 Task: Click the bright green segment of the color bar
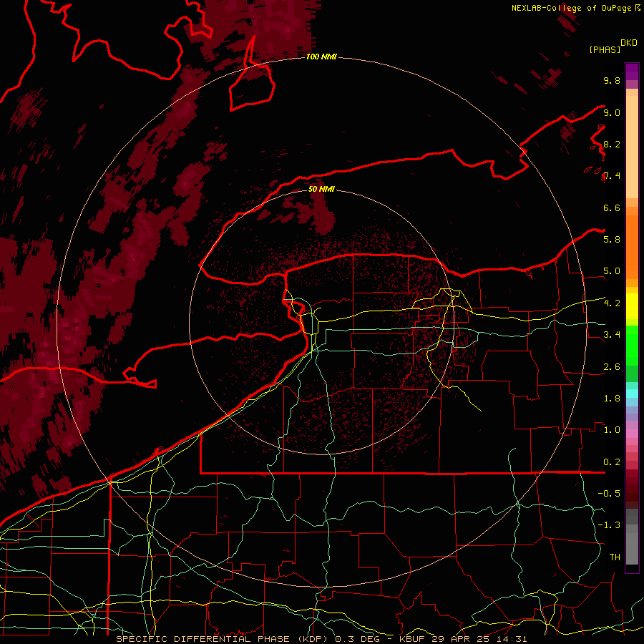(632, 346)
